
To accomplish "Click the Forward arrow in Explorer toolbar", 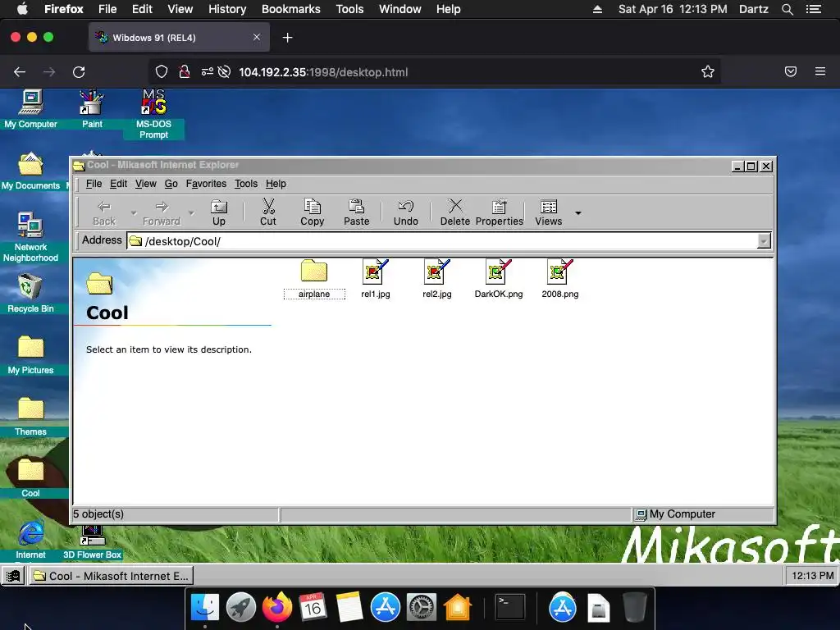I will (x=162, y=206).
